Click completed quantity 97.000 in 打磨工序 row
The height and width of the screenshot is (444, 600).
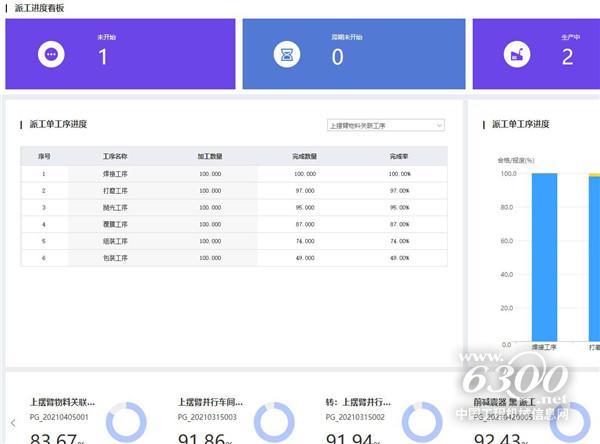[305, 191]
